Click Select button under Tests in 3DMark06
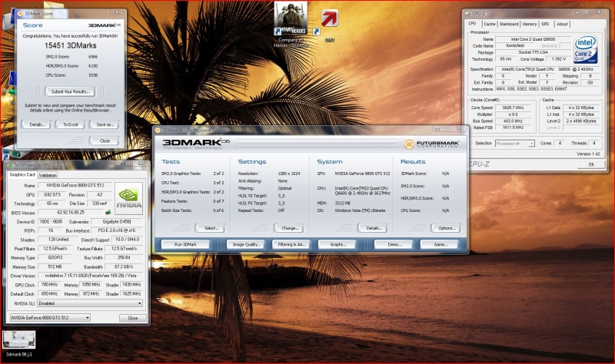615x364 pixels. tap(210, 228)
